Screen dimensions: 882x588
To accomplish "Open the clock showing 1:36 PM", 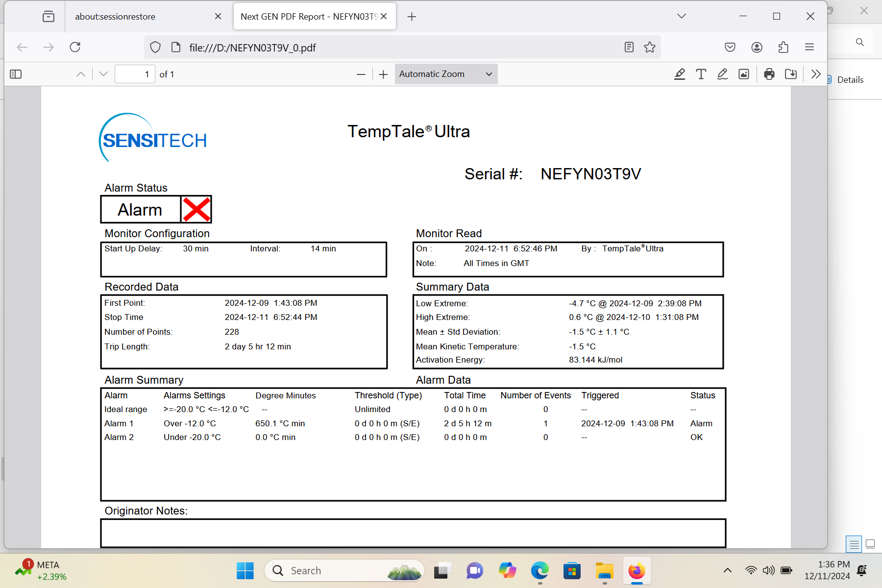I will coord(827,570).
